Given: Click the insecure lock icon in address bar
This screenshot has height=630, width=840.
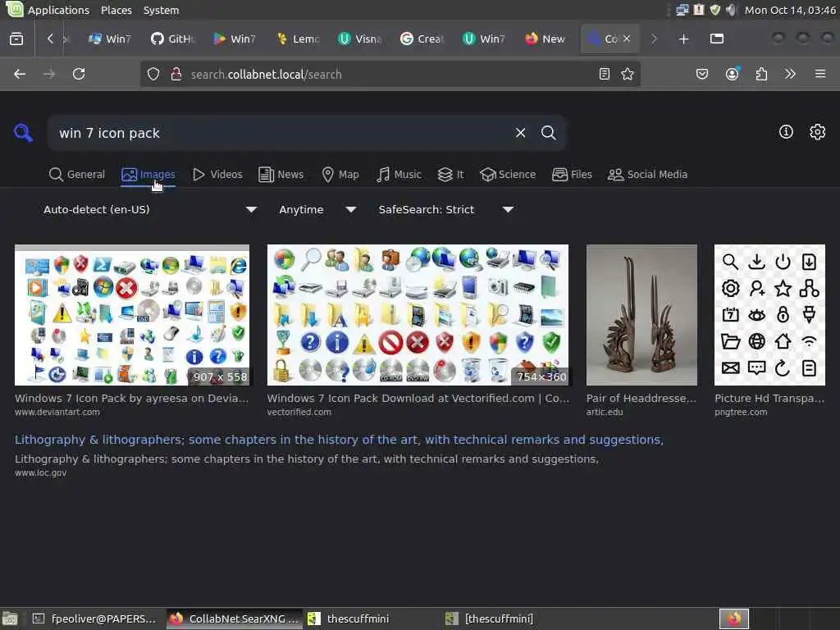Looking at the screenshot, I should (x=176, y=74).
